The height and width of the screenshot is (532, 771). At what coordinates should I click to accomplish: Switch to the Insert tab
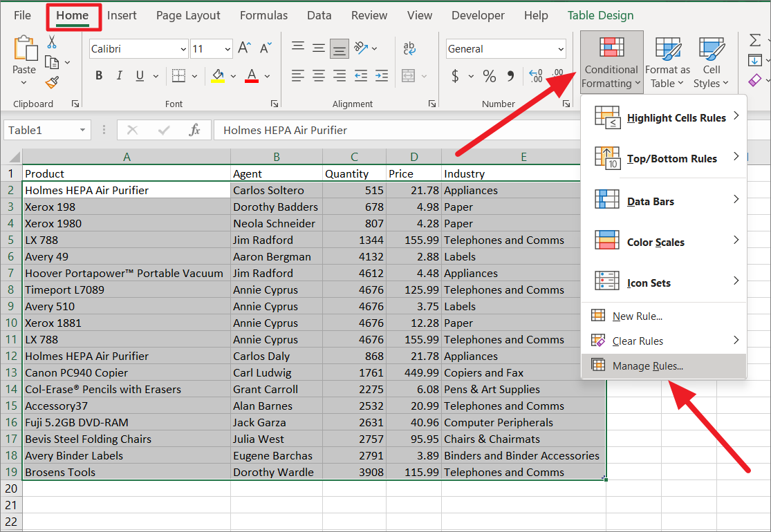pyautogui.click(x=122, y=16)
